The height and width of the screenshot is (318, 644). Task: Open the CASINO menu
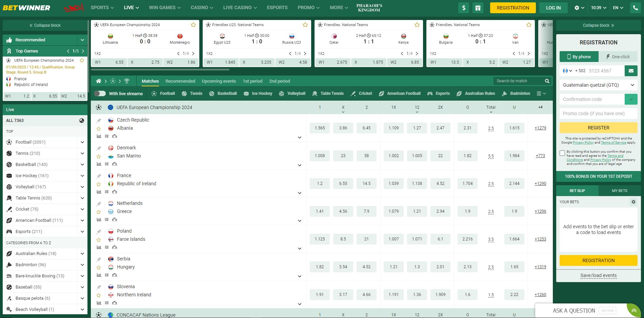pos(202,7)
